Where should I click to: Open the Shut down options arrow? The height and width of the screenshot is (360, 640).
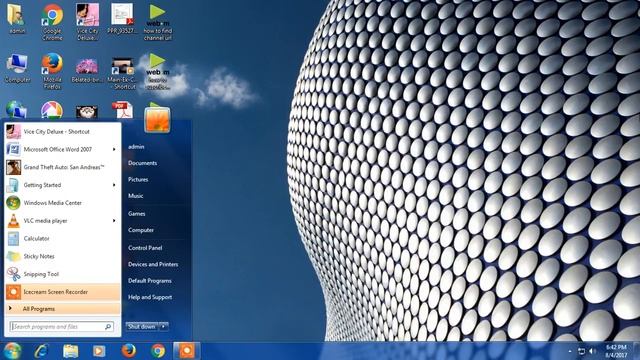pyautogui.click(x=163, y=327)
